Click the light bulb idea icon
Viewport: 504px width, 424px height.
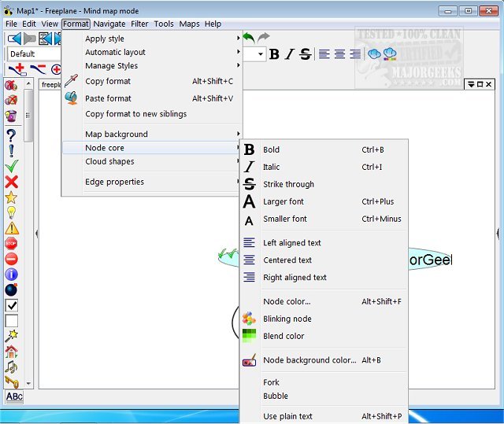click(11, 212)
